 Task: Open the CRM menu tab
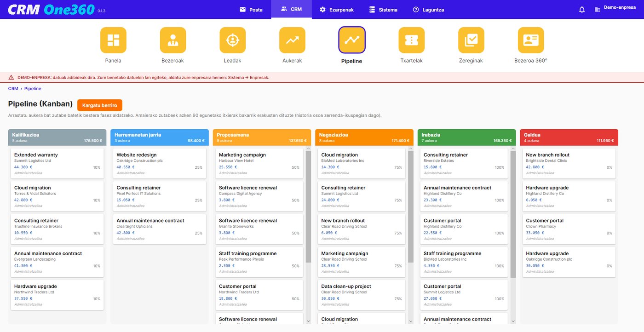291,9
